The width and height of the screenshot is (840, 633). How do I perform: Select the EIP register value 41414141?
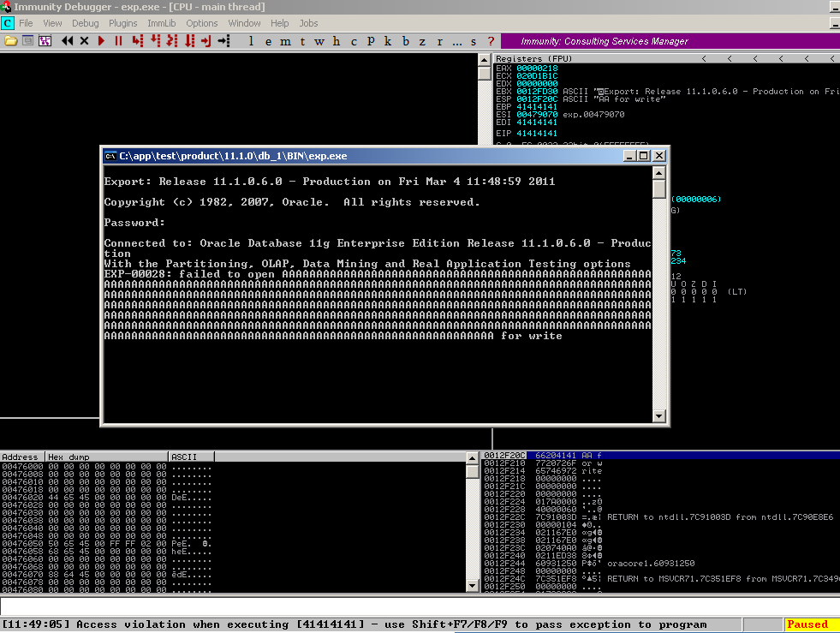click(537, 133)
